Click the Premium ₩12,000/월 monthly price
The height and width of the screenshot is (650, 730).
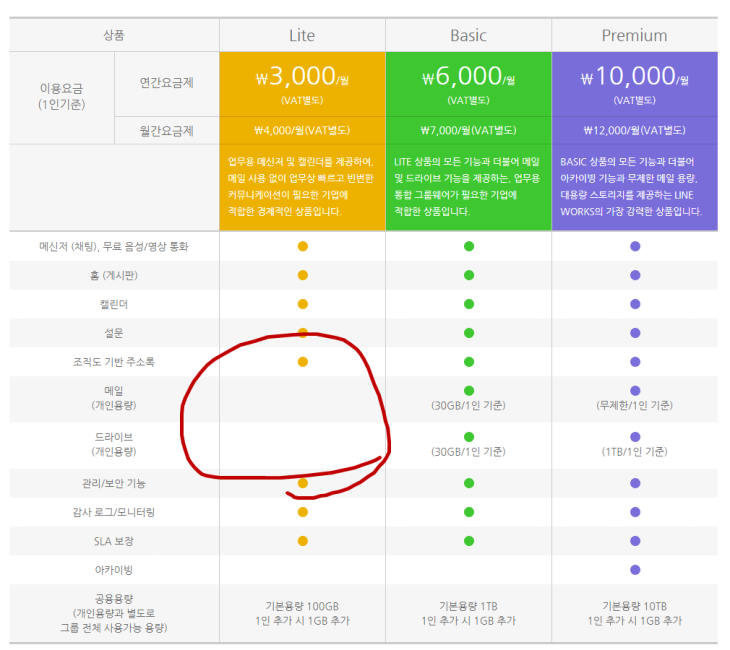[x=634, y=130]
